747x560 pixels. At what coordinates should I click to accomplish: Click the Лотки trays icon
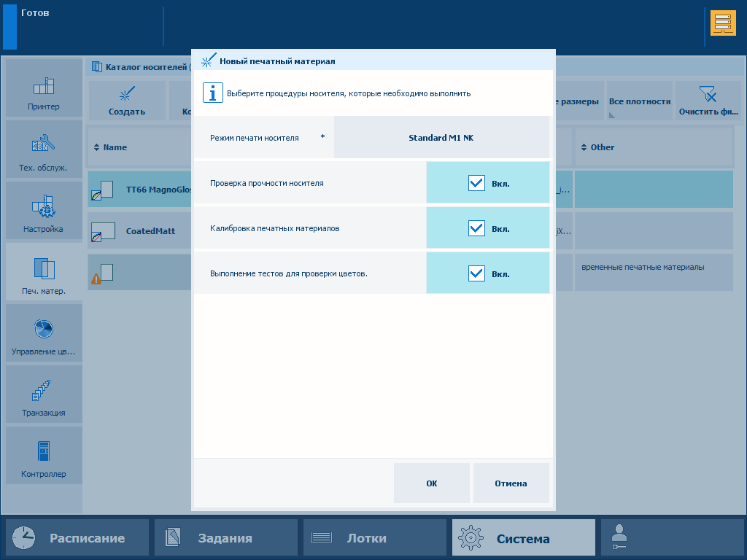pos(321,538)
